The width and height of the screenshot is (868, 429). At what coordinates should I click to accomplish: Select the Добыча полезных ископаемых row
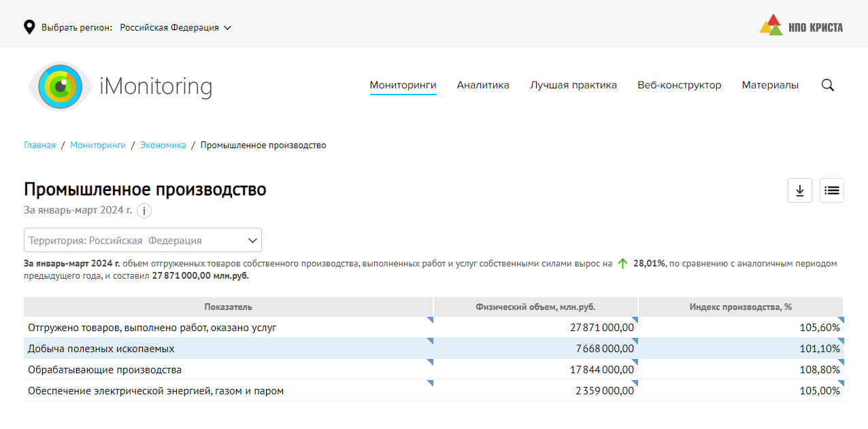click(101, 349)
